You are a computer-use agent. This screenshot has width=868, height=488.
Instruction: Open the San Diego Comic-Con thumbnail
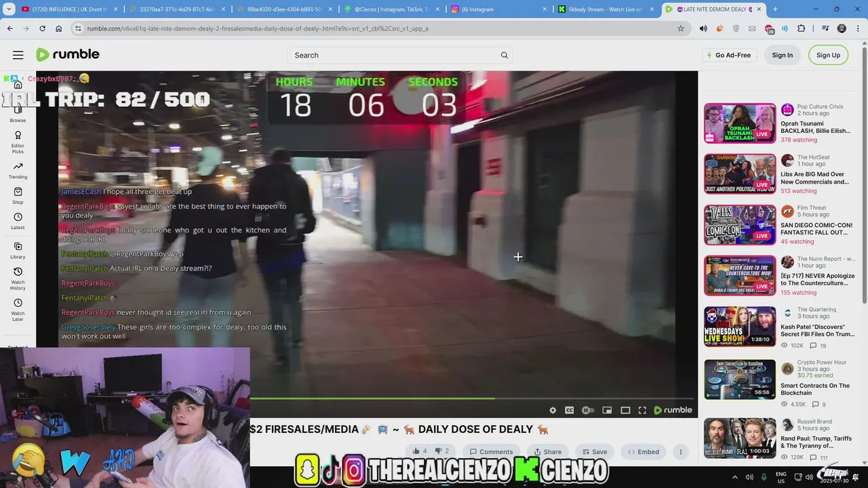[740, 224]
